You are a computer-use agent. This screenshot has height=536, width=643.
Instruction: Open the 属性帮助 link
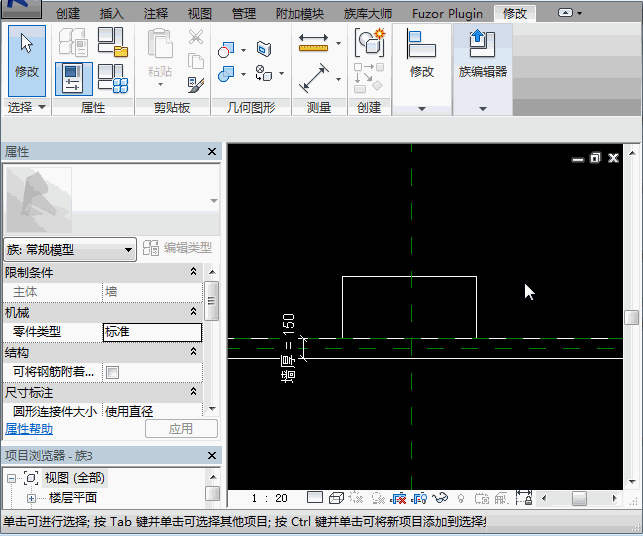29,429
